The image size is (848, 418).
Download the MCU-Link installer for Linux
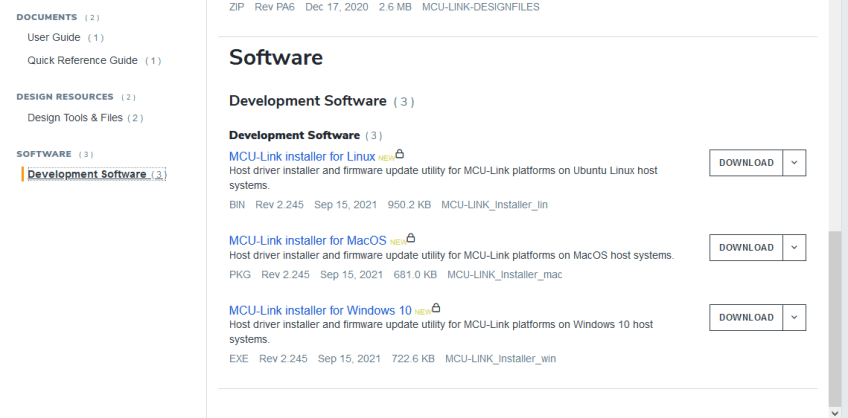(746, 163)
